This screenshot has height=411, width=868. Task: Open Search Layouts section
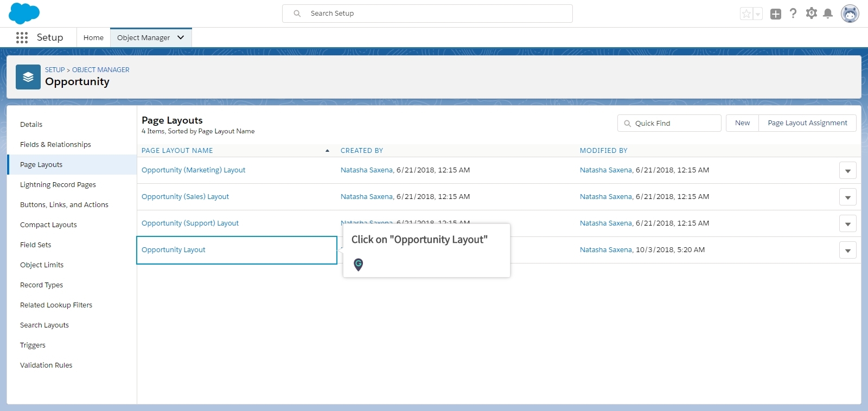tap(44, 325)
